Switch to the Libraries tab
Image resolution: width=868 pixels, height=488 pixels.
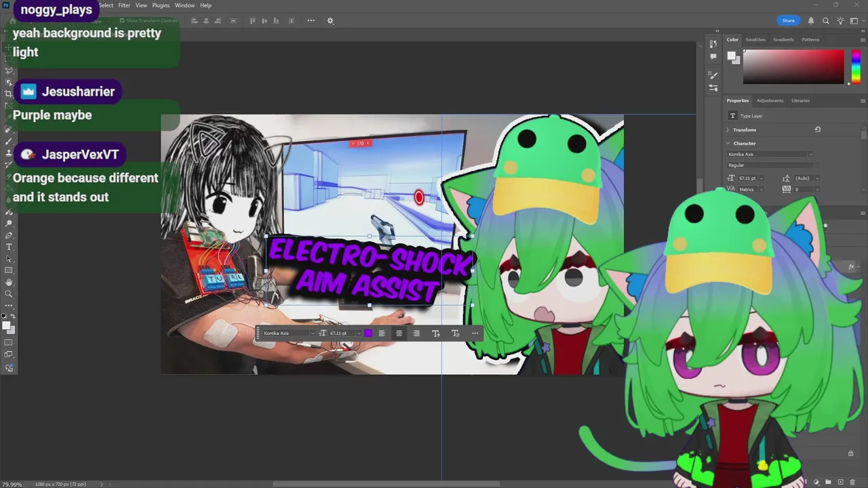800,100
